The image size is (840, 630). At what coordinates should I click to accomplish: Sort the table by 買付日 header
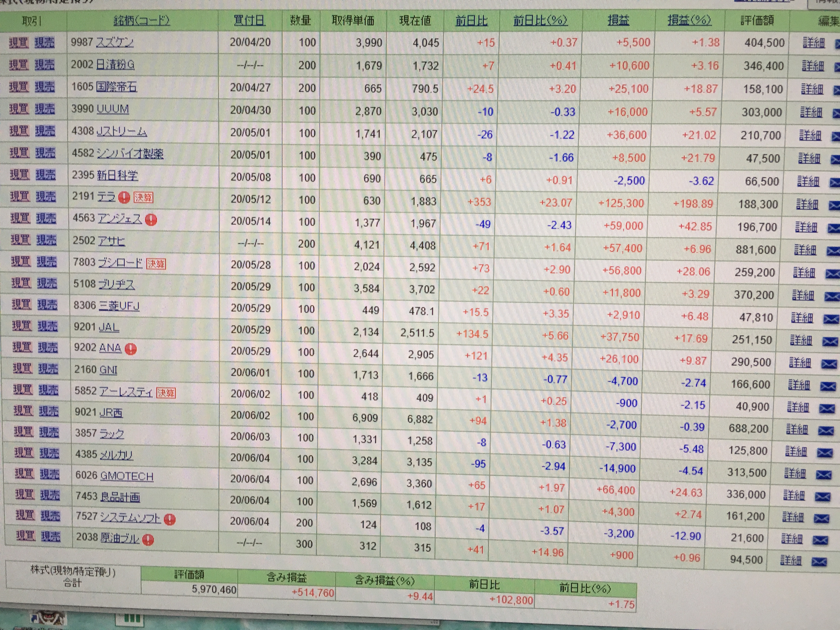pos(249,20)
